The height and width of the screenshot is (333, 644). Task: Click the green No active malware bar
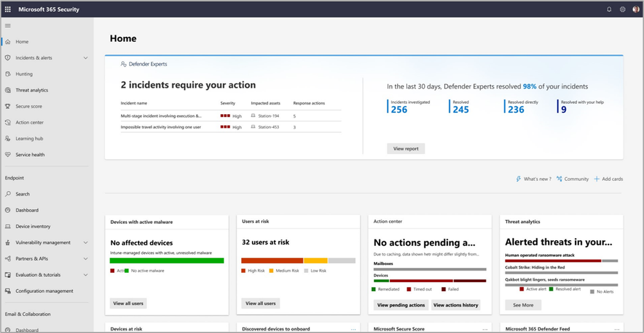click(167, 261)
